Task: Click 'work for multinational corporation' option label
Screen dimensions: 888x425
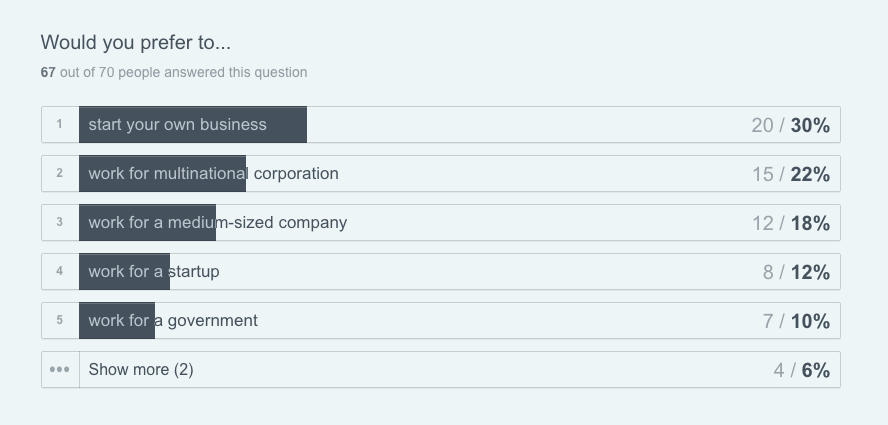Action: pos(213,174)
